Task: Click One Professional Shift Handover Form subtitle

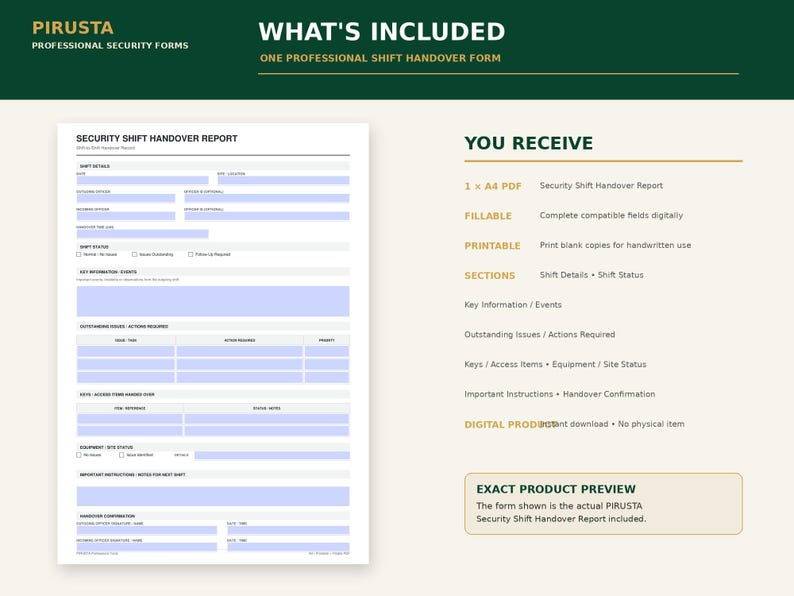Action: [x=380, y=58]
